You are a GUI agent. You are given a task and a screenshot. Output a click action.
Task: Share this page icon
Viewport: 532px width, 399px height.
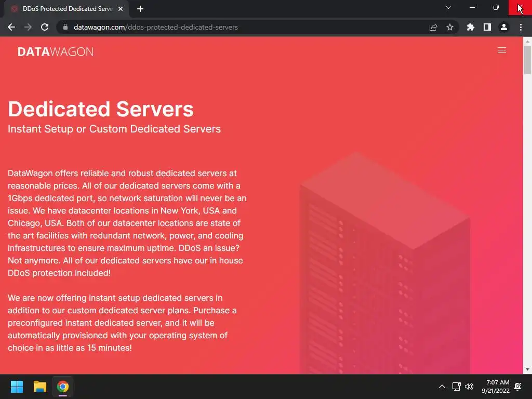point(433,27)
